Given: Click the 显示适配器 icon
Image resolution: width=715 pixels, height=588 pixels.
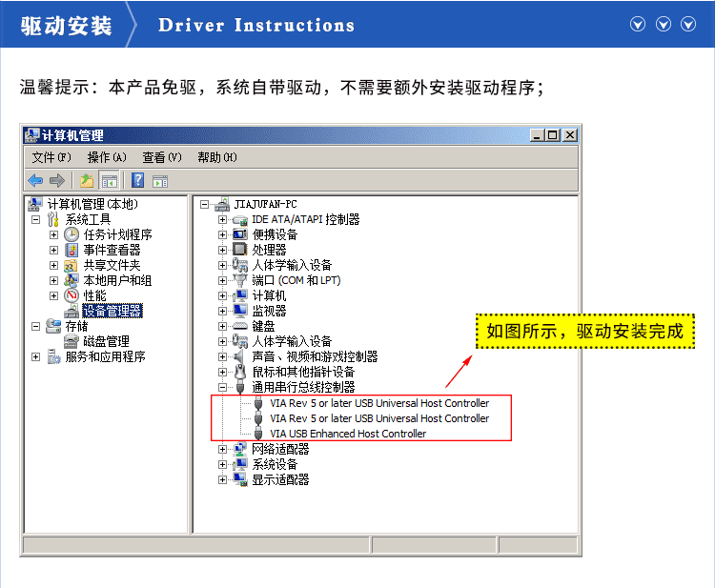Looking at the screenshot, I should point(240,479).
